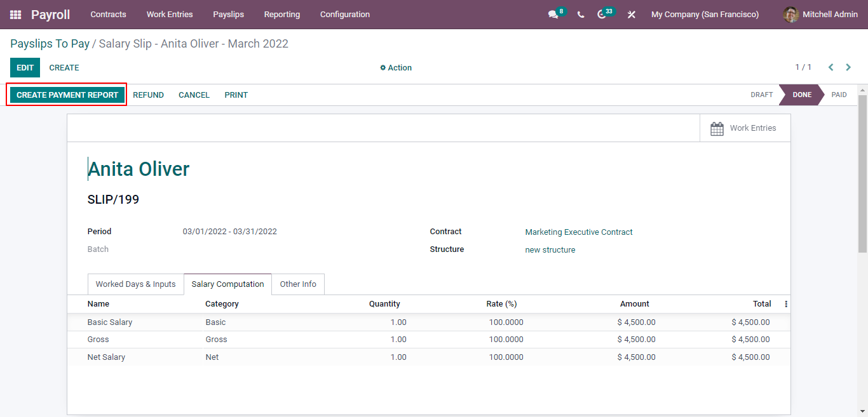Go back to Payslips To Pay breadcrumb

50,44
